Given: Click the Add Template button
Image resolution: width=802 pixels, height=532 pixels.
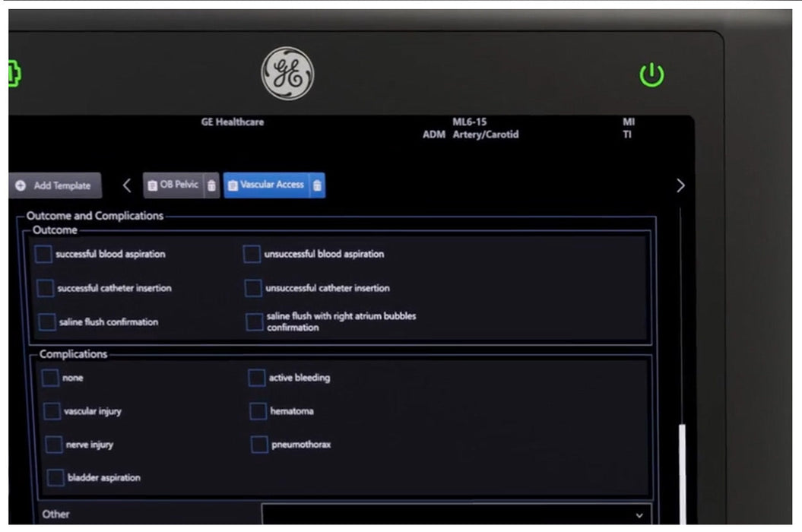Looking at the screenshot, I should click(55, 185).
